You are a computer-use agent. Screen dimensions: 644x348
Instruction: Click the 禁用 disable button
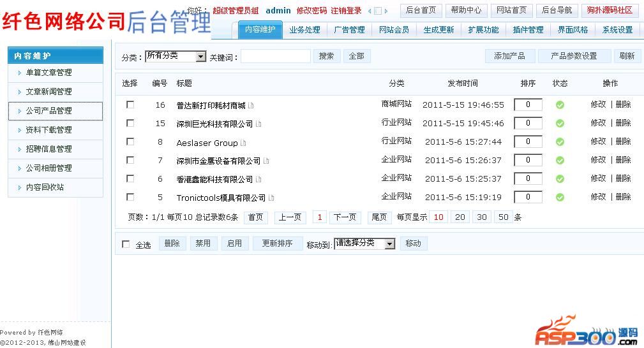pos(203,243)
